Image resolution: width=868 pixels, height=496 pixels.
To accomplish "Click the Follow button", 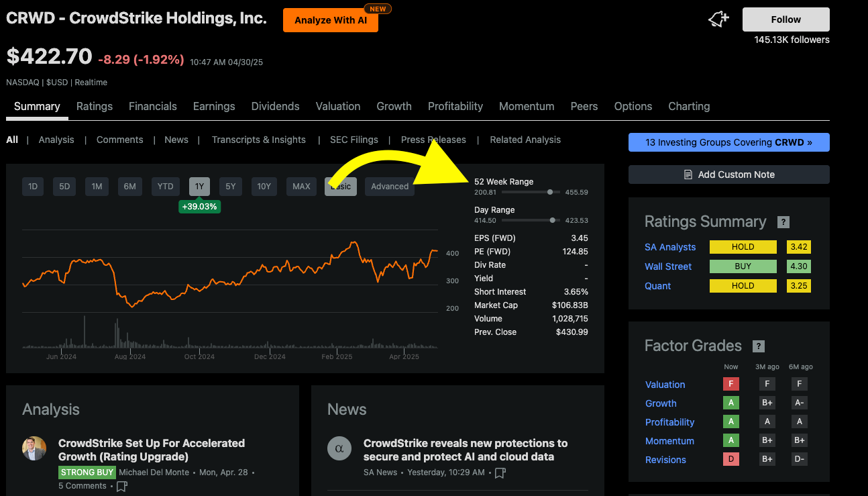I will [x=786, y=19].
